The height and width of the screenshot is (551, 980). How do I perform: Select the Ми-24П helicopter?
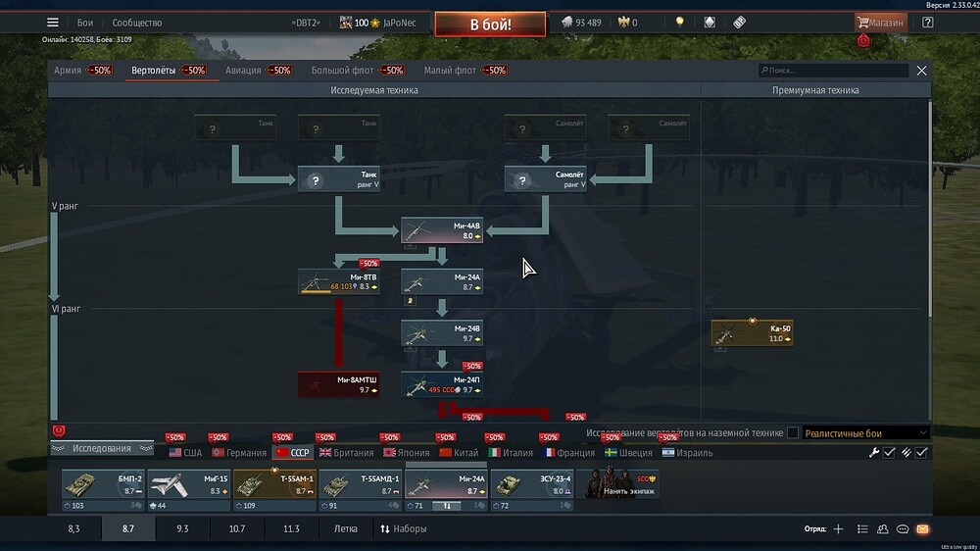click(x=442, y=384)
